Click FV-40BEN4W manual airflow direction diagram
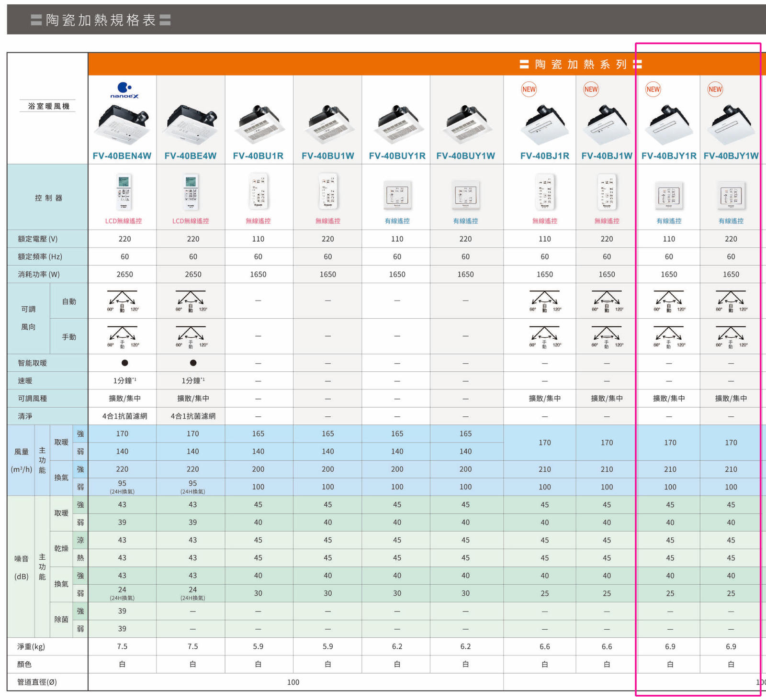Image resolution: width=766 pixels, height=700 pixels. click(x=123, y=337)
